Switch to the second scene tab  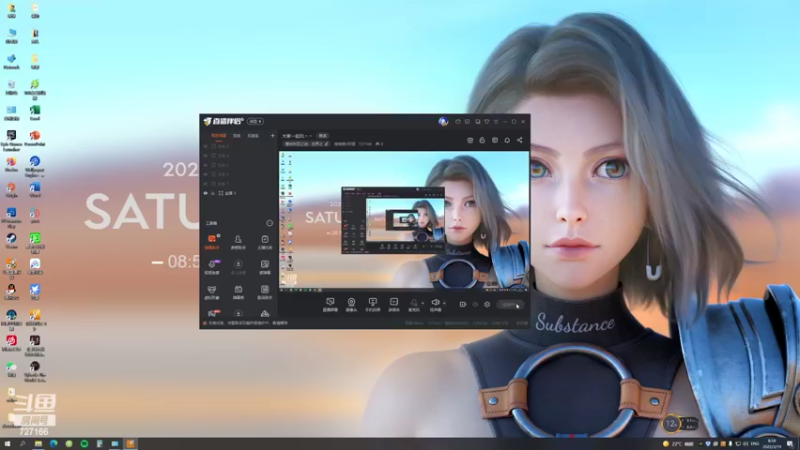coord(237,136)
